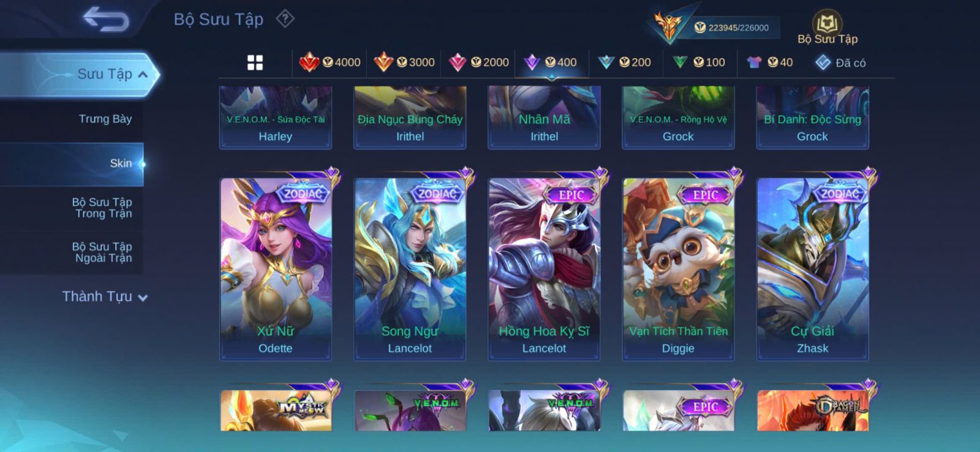Filter by the 3000-point orange gem tier
Screen dimensions: 980x452
coord(404,62)
